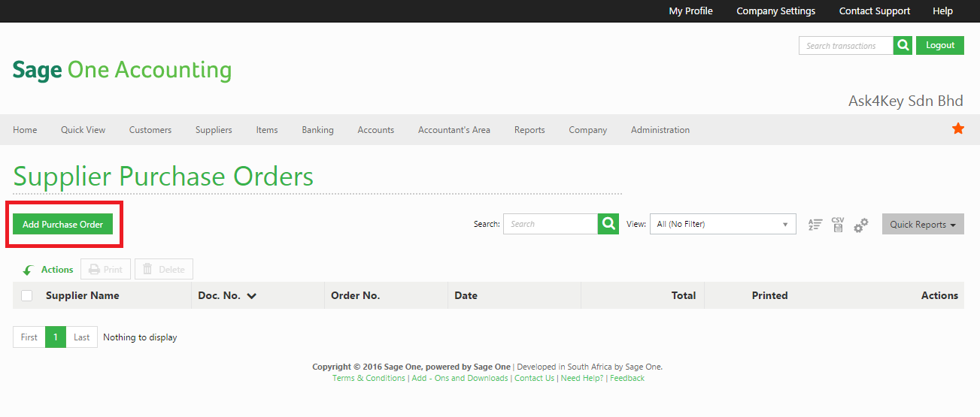Click the Logout button
The width and height of the screenshot is (980, 417).
940,45
